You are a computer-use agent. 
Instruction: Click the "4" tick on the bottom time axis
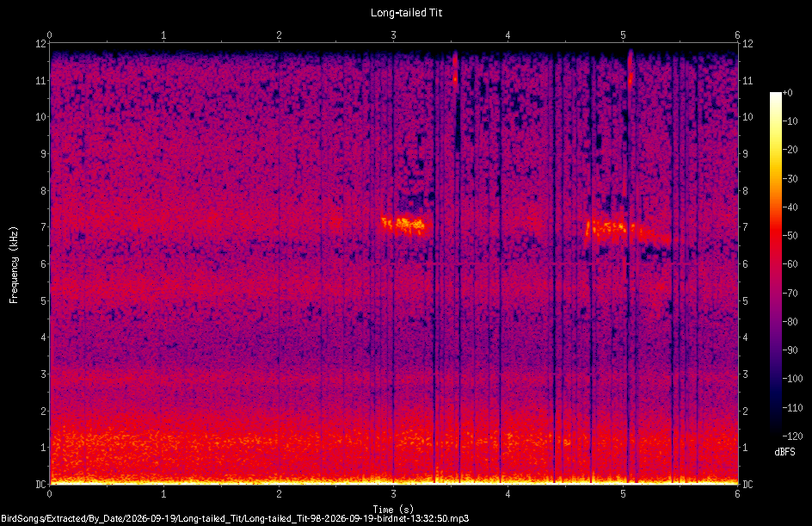pyautogui.click(x=508, y=494)
